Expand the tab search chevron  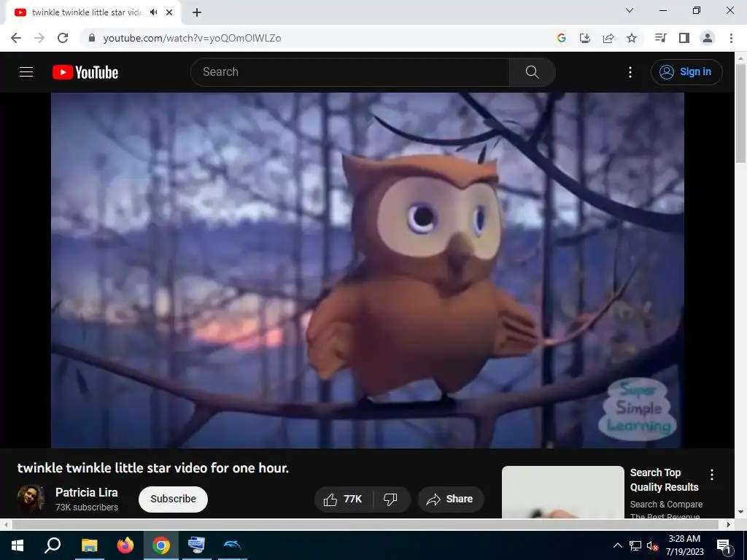[x=630, y=10]
